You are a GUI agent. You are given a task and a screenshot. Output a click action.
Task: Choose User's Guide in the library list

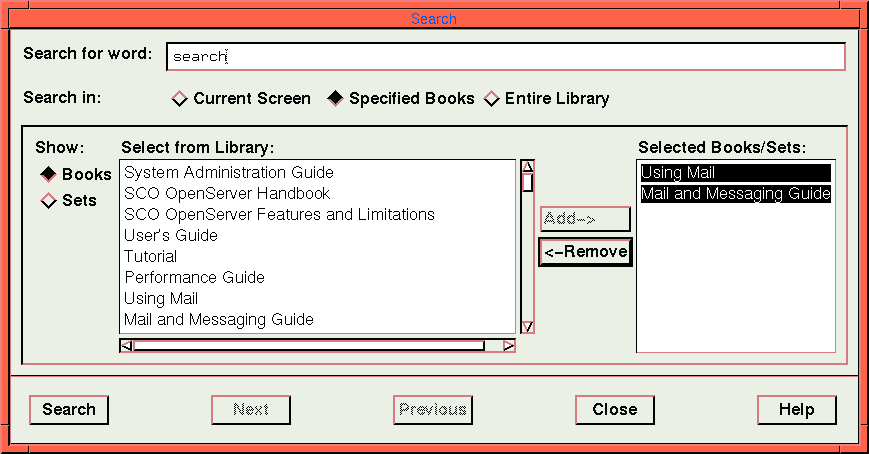click(171, 235)
